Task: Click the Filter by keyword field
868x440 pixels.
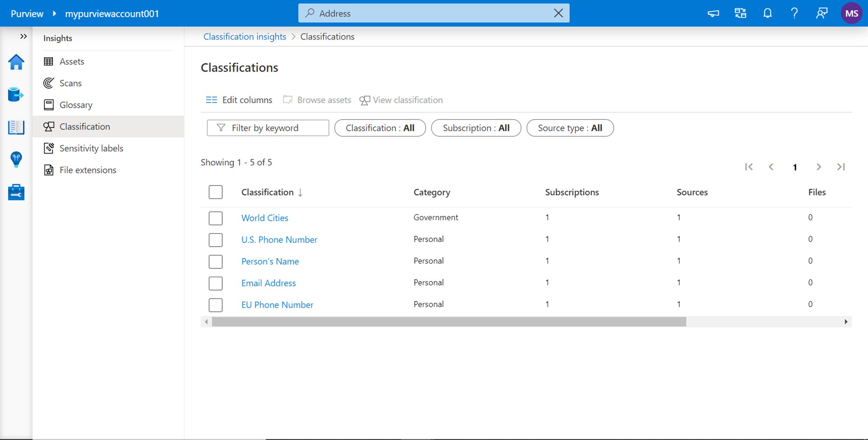Action: coord(268,128)
